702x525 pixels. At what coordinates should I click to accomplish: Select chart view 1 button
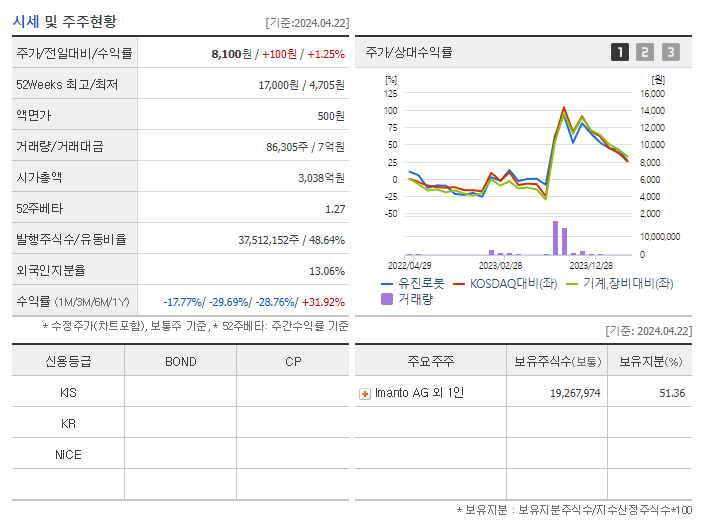point(620,52)
